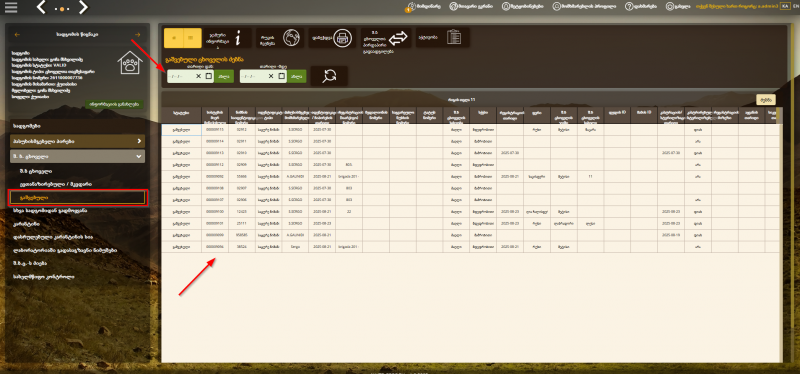The image size is (800, 374).
Task: Select first yellow view toggle button
Action: (173, 38)
